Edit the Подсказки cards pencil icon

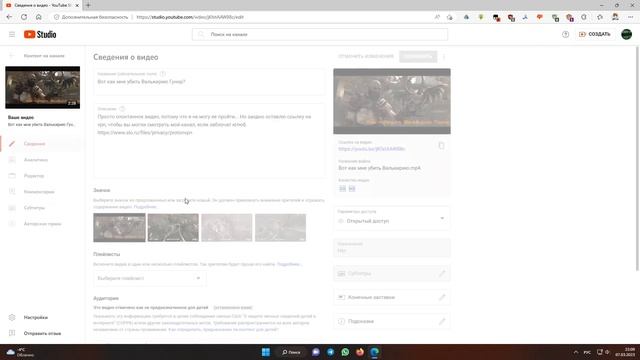pyautogui.click(x=442, y=321)
